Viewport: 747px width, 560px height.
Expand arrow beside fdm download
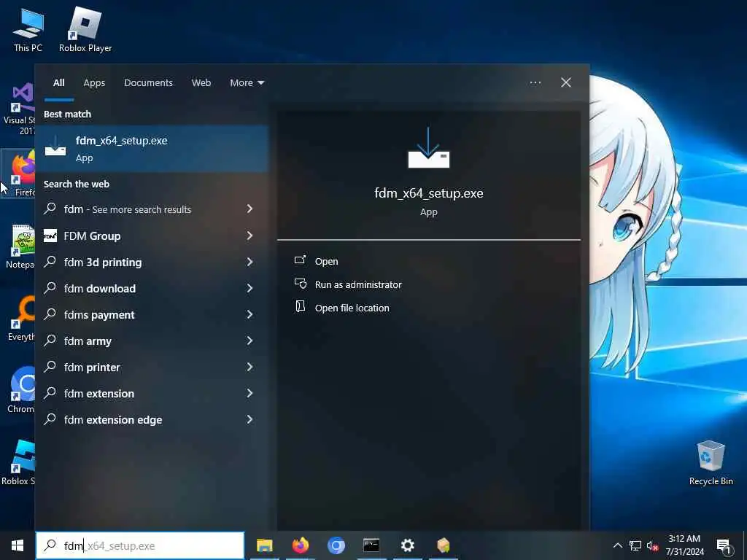(249, 288)
